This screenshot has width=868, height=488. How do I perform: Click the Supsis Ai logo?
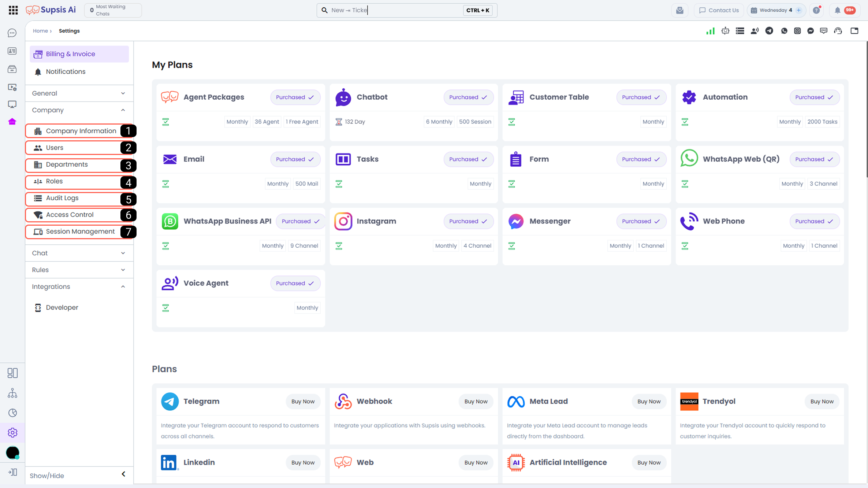[x=51, y=10]
